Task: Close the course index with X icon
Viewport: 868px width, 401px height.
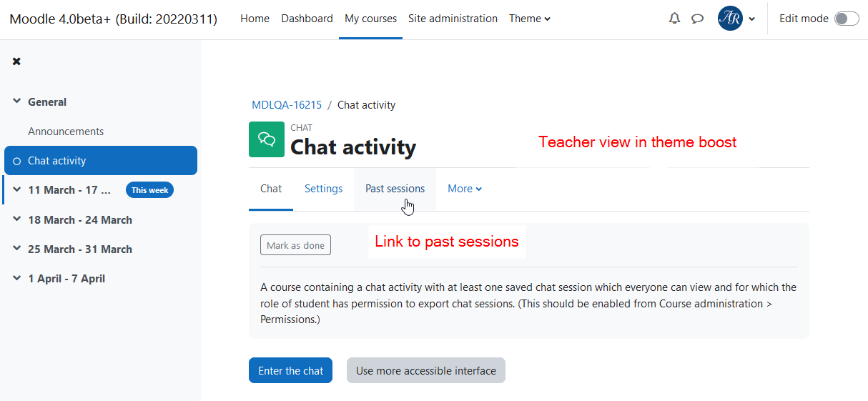Action: pyautogui.click(x=16, y=61)
